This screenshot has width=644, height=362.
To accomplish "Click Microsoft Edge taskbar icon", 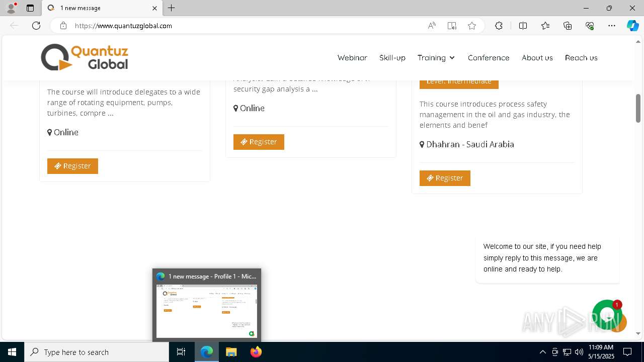I will (x=207, y=352).
